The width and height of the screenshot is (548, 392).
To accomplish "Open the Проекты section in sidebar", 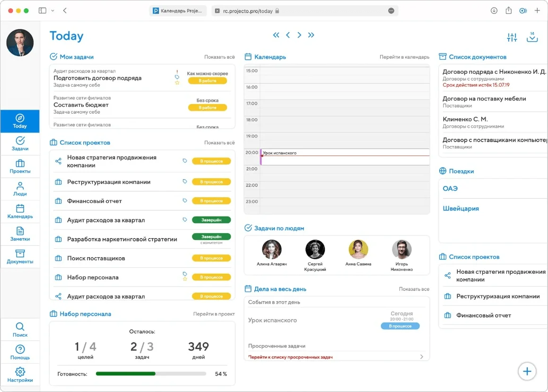I will (x=20, y=166).
